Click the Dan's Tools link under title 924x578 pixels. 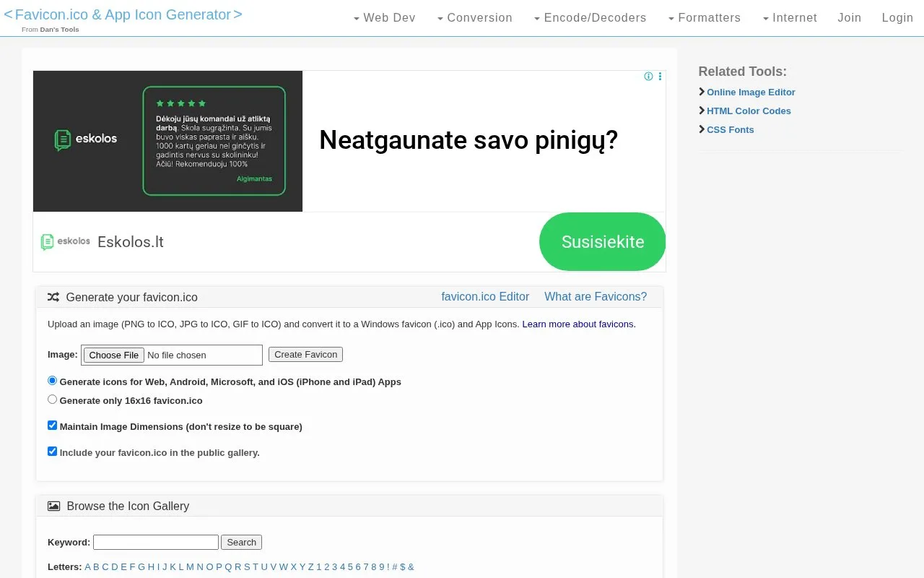click(x=59, y=30)
